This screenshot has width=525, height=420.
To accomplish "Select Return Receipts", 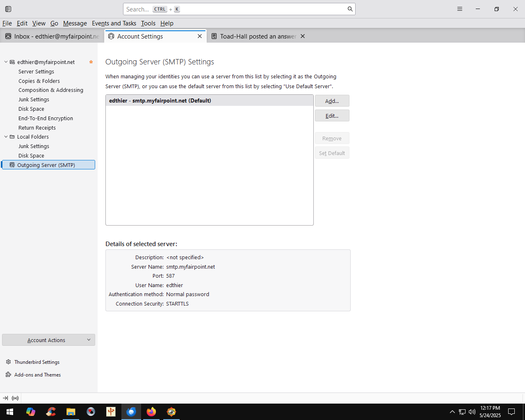I will [x=37, y=128].
